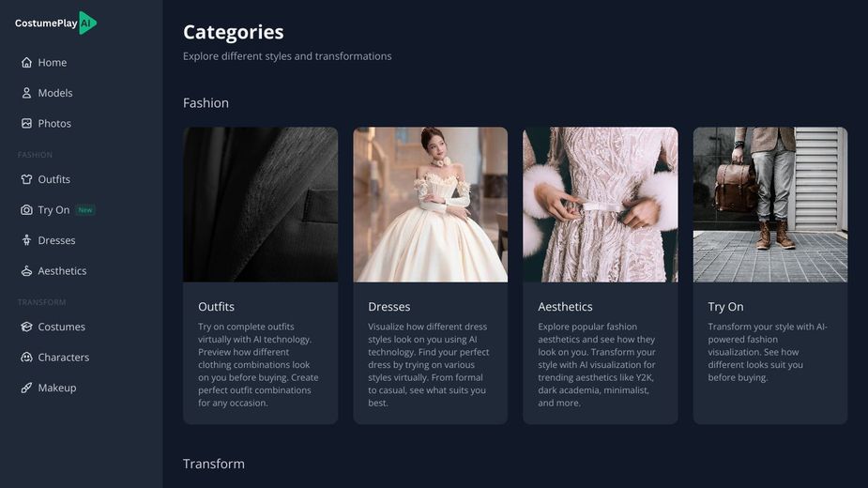Click the Home house icon
The width and height of the screenshot is (868, 488).
pos(26,63)
